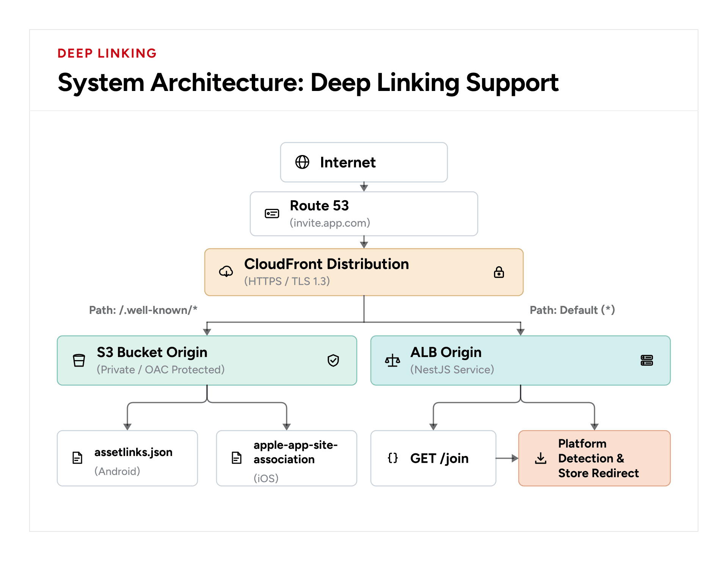Select the S3 Bucket Origin title
728x561 pixels.
tap(152, 353)
